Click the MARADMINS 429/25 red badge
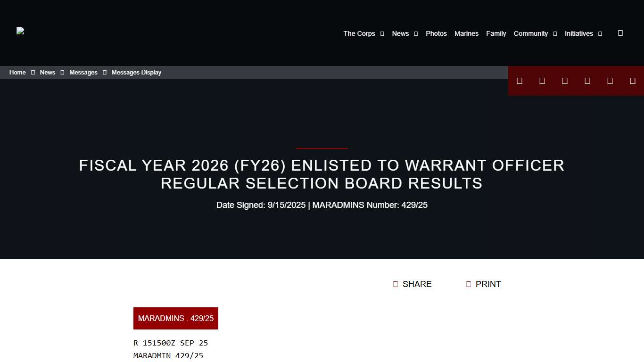Screen dimensions: 644x362 tap(175, 318)
